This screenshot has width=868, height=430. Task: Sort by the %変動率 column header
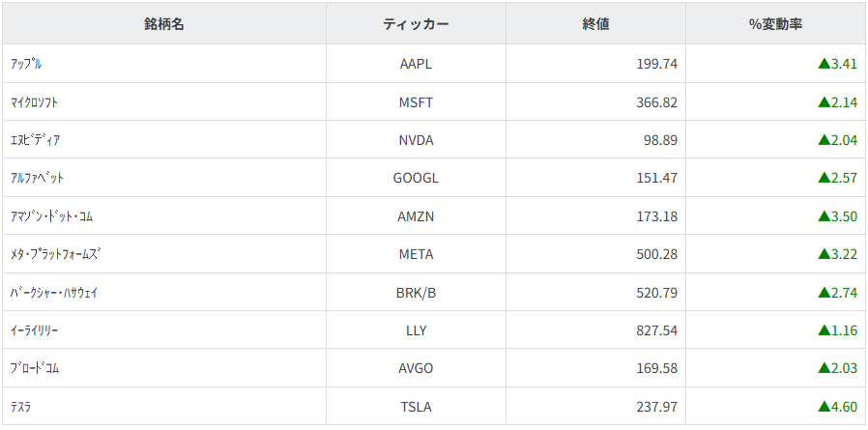click(x=775, y=24)
